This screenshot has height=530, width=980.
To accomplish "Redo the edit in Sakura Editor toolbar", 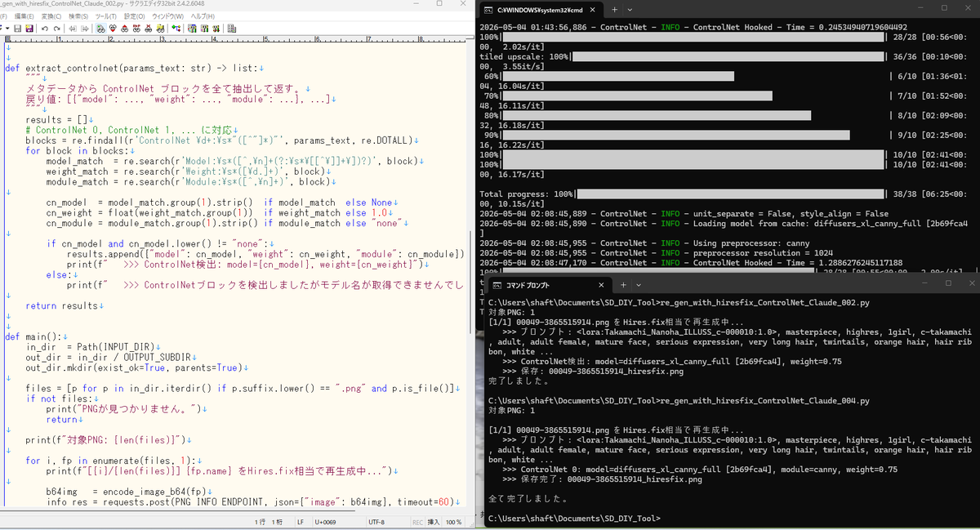I will 56,28.
